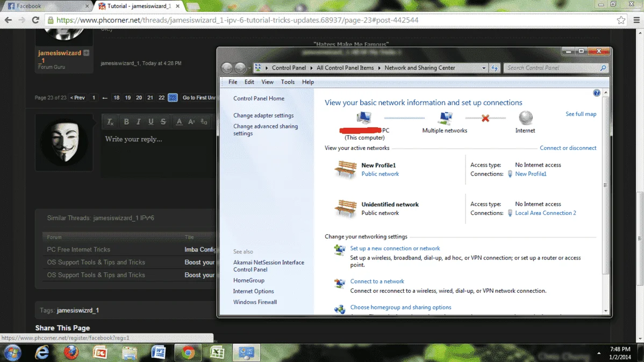Click New Profile1 bench network icon

click(346, 169)
